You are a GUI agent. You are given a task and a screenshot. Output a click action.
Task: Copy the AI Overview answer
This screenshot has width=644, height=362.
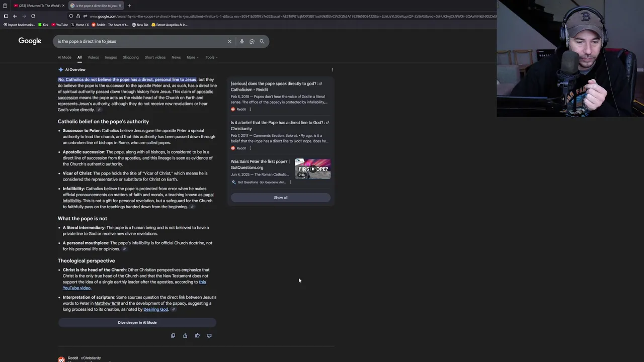pos(173,335)
